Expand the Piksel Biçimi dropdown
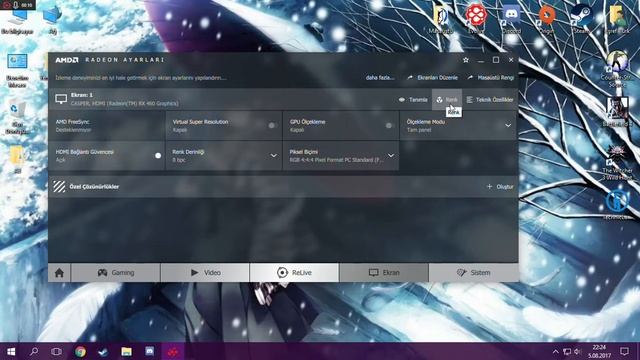The width and height of the screenshot is (640, 360). pyautogui.click(x=391, y=156)
